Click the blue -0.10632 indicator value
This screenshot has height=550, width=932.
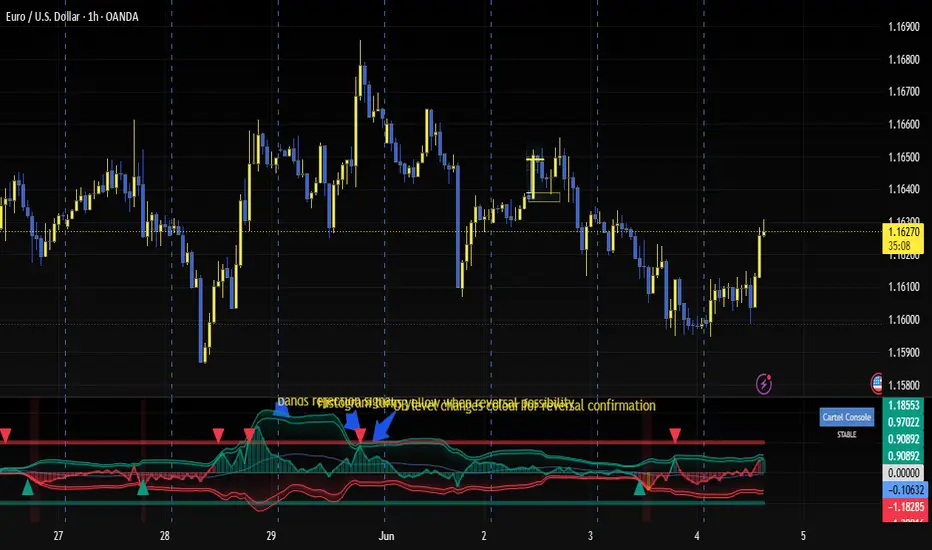(x=905, y=490)
